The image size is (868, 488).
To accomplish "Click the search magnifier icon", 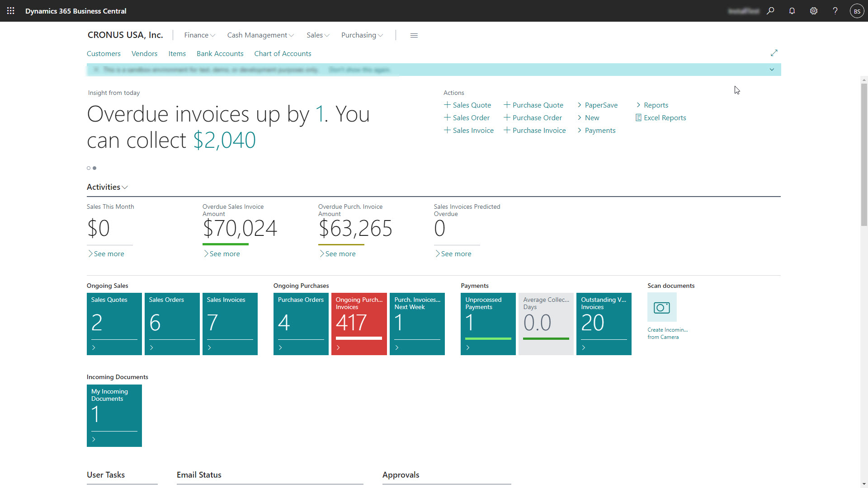I will click(x=770, y=11).
